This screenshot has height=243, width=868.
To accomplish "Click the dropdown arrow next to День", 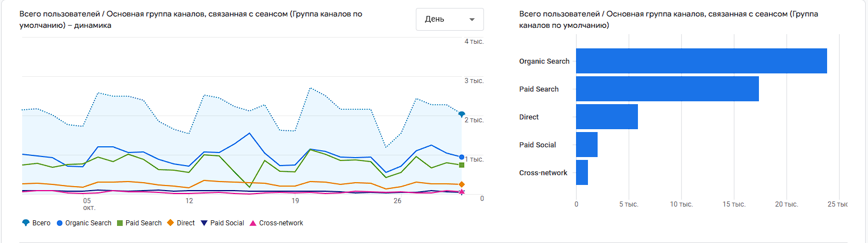I will tap(471, 20).
